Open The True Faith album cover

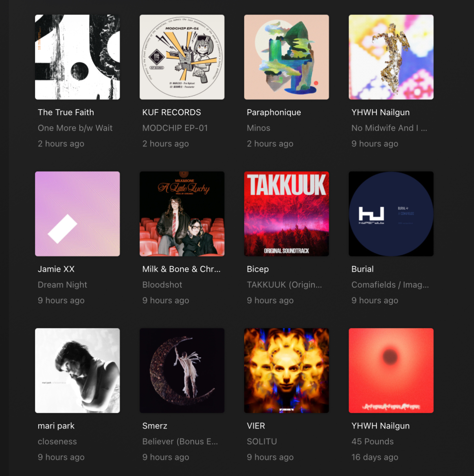click(x=77, y=57)
